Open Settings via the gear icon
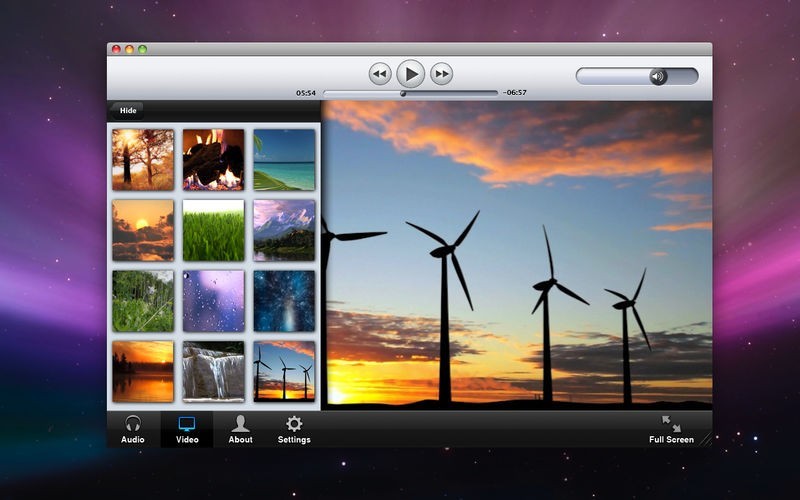 294,430
